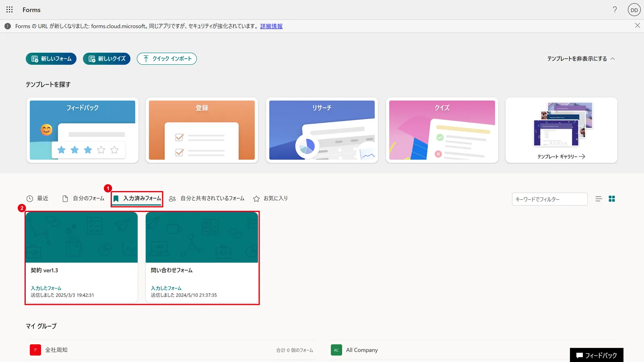Choose the クイズ template
The image size is (644, 362).
tap(442, 130)
